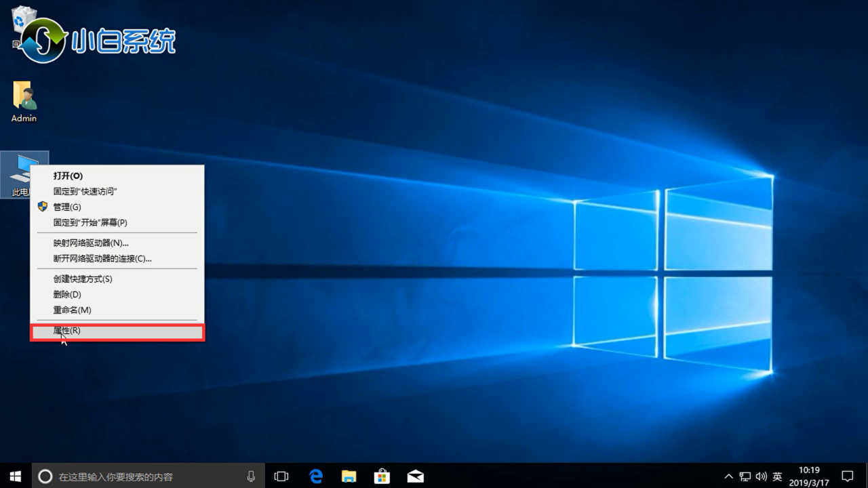Open the Start menu

[15, 476]
